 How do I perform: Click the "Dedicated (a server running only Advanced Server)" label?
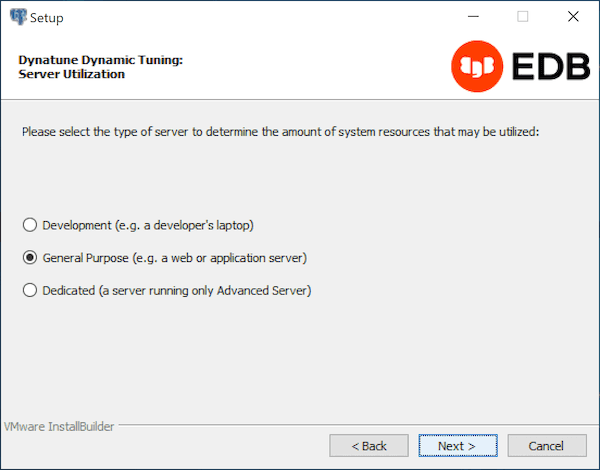point(178,291)
